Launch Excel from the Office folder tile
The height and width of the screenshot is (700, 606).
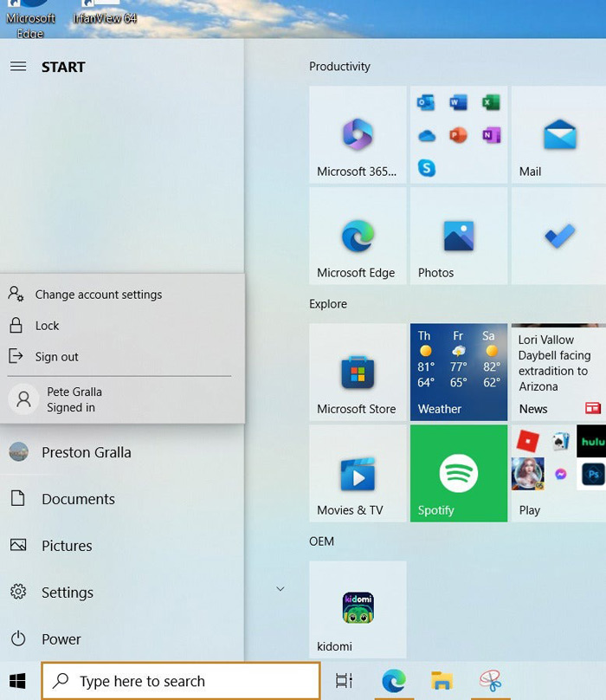(x=492, y=103)
